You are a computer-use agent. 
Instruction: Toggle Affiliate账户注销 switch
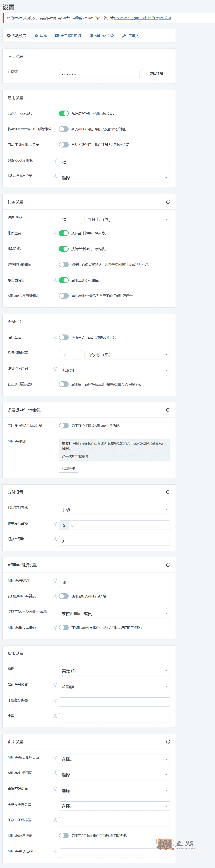coord(64,836)
